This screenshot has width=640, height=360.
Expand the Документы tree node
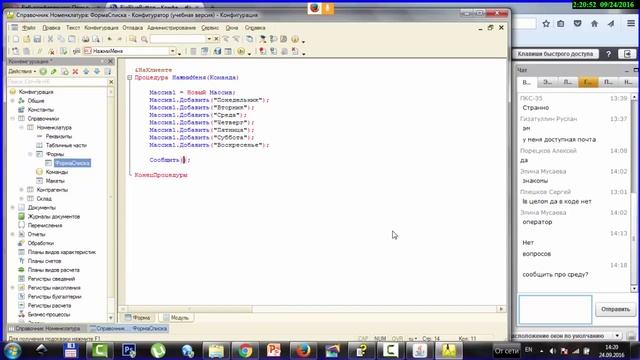pyautogui.click(x=13, y=208)
